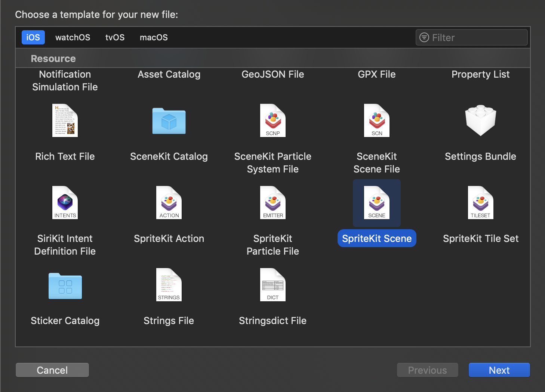545x392 pixels.
Task: Select SceneKit Particle System File label
Action: tap(273, 163)
